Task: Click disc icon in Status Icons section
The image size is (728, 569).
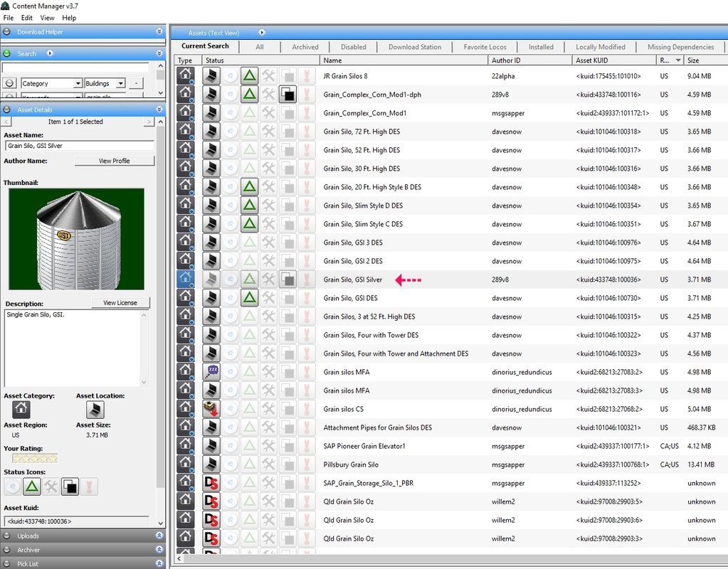Action: point(13,486)
